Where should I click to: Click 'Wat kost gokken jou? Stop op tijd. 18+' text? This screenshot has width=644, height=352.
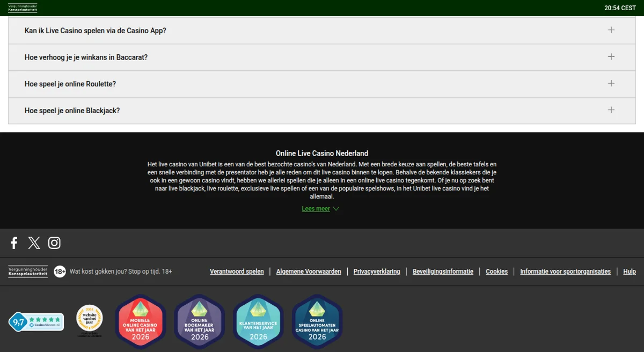click(121, 272)
